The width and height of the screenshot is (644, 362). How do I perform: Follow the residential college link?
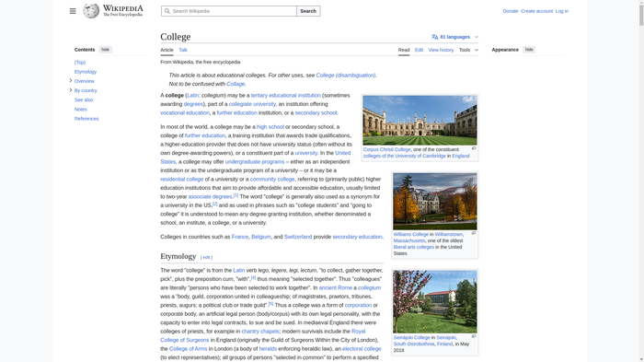click(182, 180)
